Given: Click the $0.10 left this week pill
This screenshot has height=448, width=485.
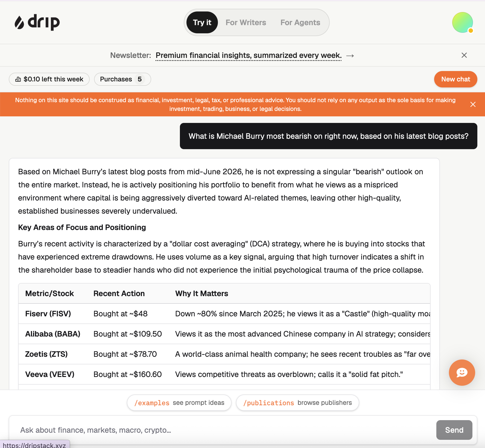Looking at the screenshot, I should click(49, 79).
